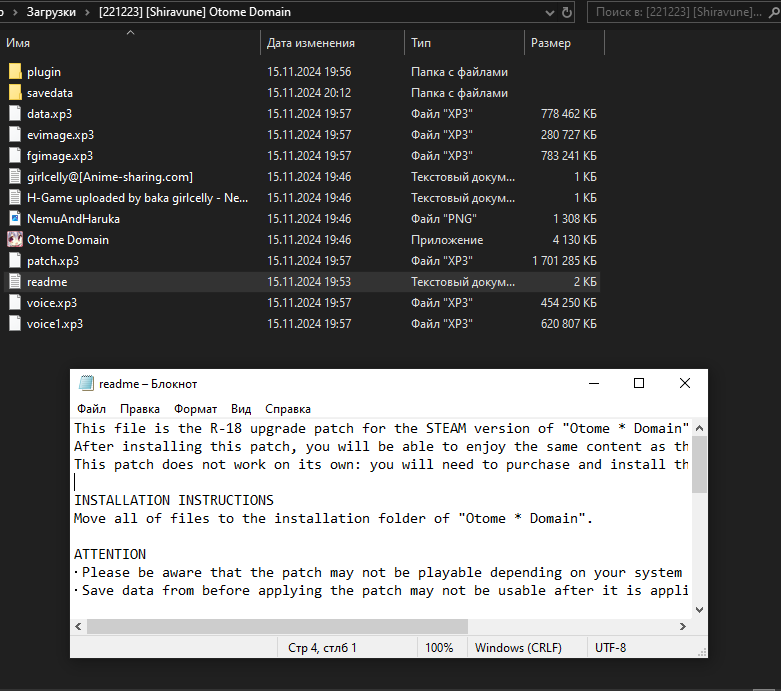Viewport: 781px width, 691px height.
Task: Click the Notepad scroll down arrow
Action: tap(699, 610)
